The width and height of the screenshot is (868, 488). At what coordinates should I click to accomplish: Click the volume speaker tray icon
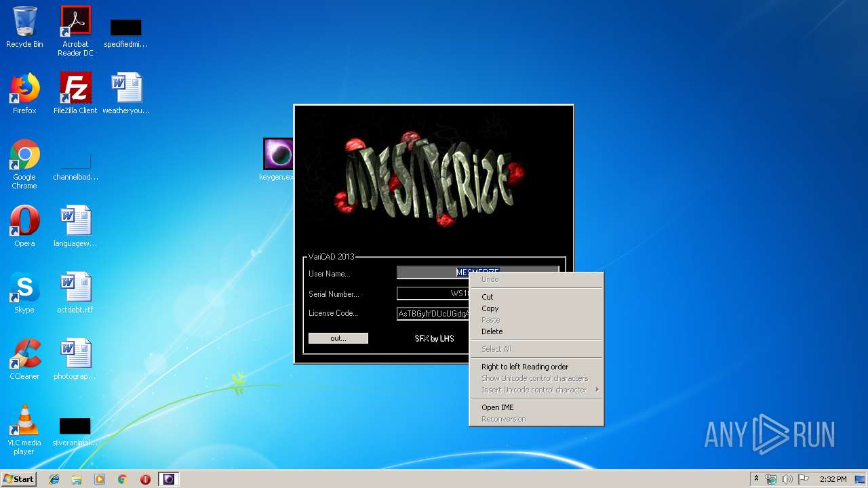787,479
